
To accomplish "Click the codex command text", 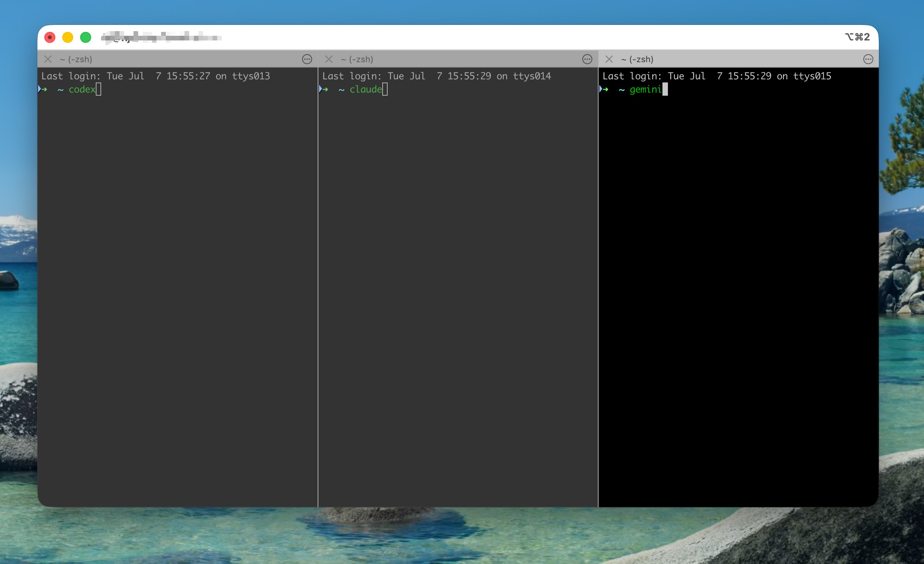I will pyautogui.click(x=82, y=89).
